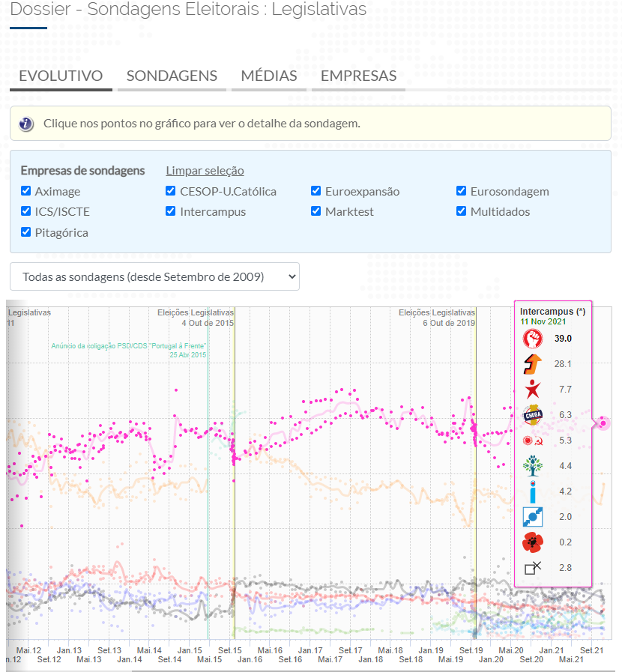Viewport: 622px width, 672px height.
Task: Click the blue info icon in the hint box
Action: pyautogui.click(x=26, y=124)
